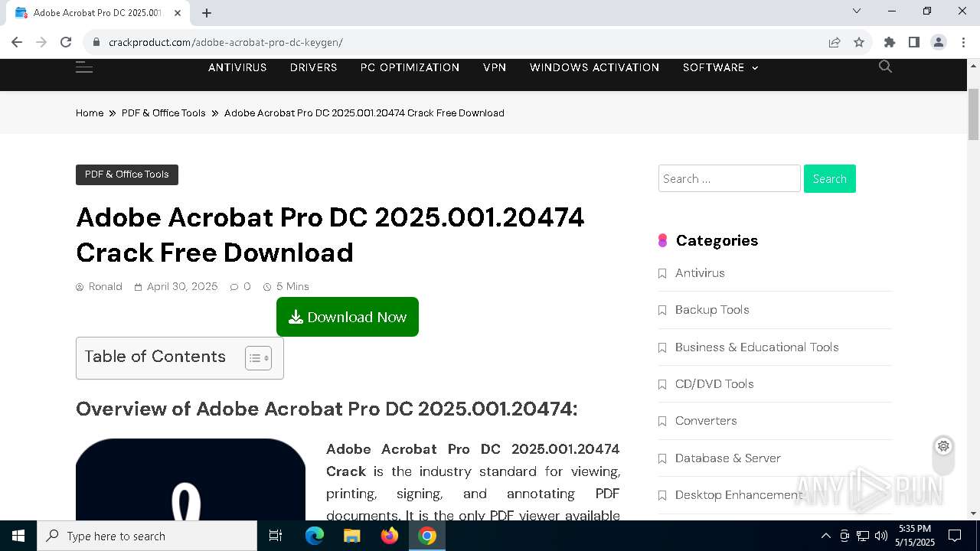Open the Desktop Enhancement category link
This screenshot has width=980, height=551.
click(x=739, y=495)
